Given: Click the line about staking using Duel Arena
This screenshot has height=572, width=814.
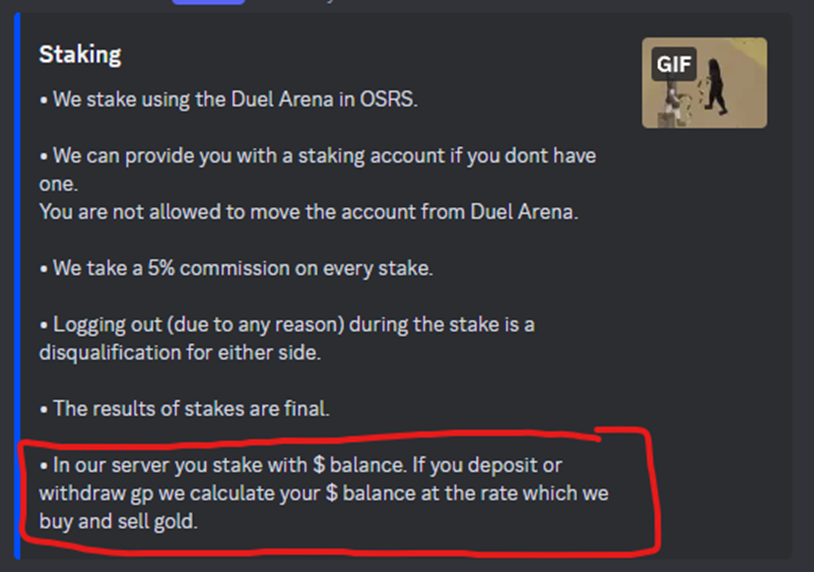Looking at the screenshot, I should pyautogui.click(x=228, y=99).
